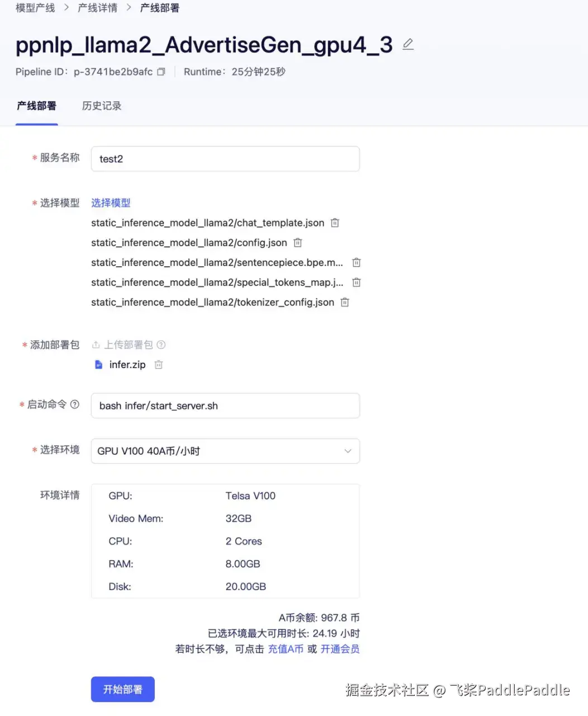This screenshot has height=716, width=588.
Task: Delete the sentencepiece.bpe model file
Action: 356,262
